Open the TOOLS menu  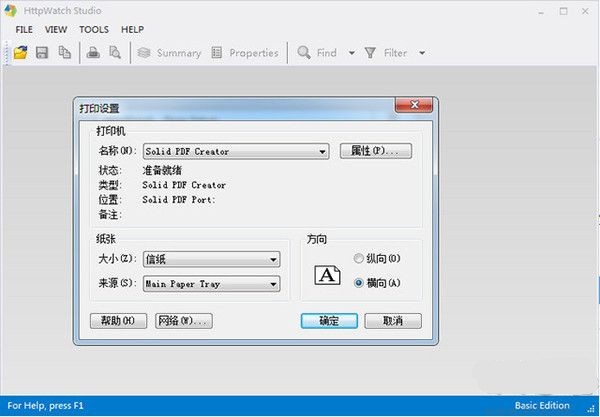[x=94, y=29]
